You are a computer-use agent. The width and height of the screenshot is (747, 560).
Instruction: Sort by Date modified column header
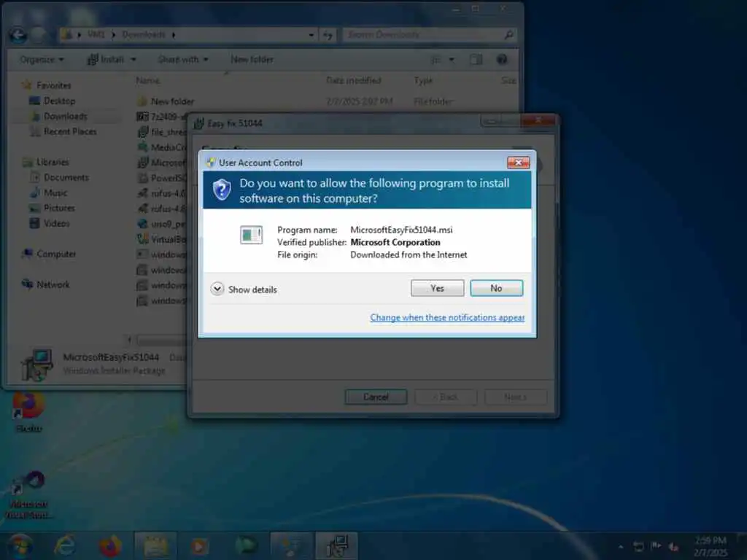click(x=354, y=80)
